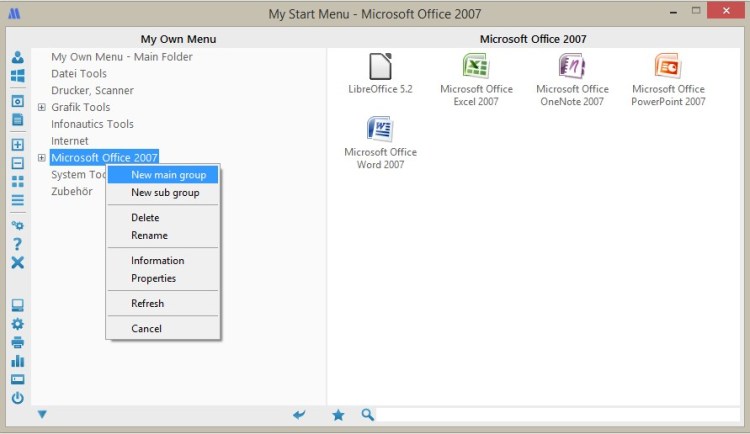Open Microsoft Office Word 2007 shortcut
This screenshot has width=750, height=434.
point(380,143)
